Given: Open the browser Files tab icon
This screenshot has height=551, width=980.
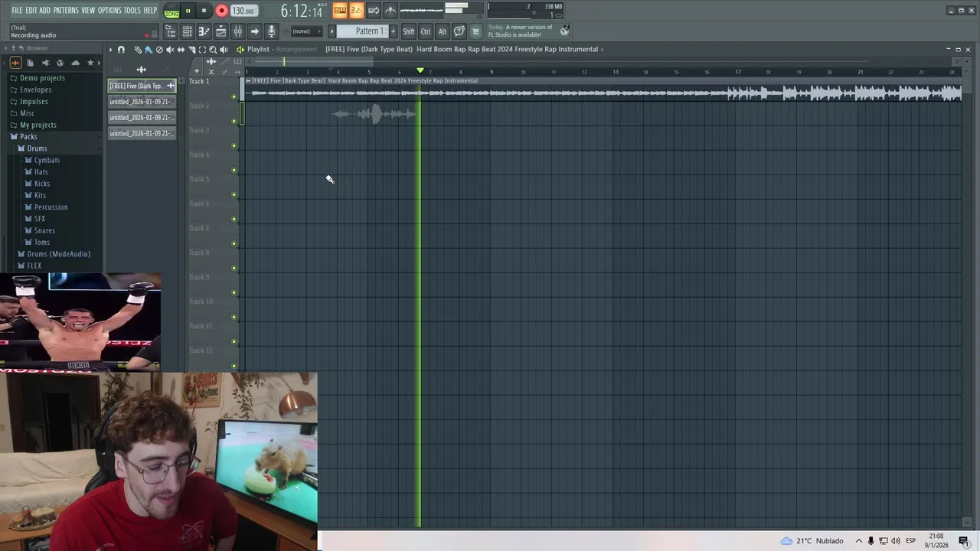Looking at the screenshot, I should pos(30,63).
